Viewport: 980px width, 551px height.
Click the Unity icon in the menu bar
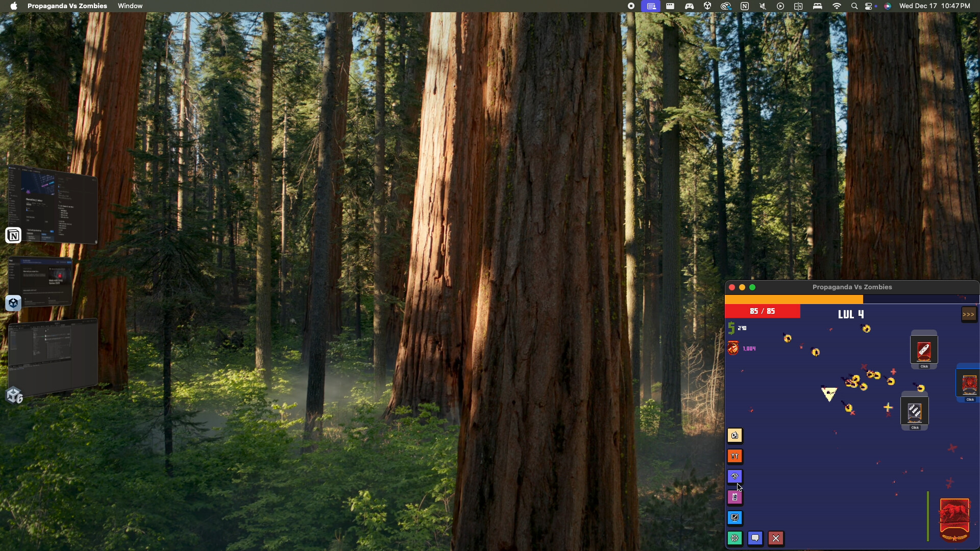pyautogui.click(x=708, y=6)
